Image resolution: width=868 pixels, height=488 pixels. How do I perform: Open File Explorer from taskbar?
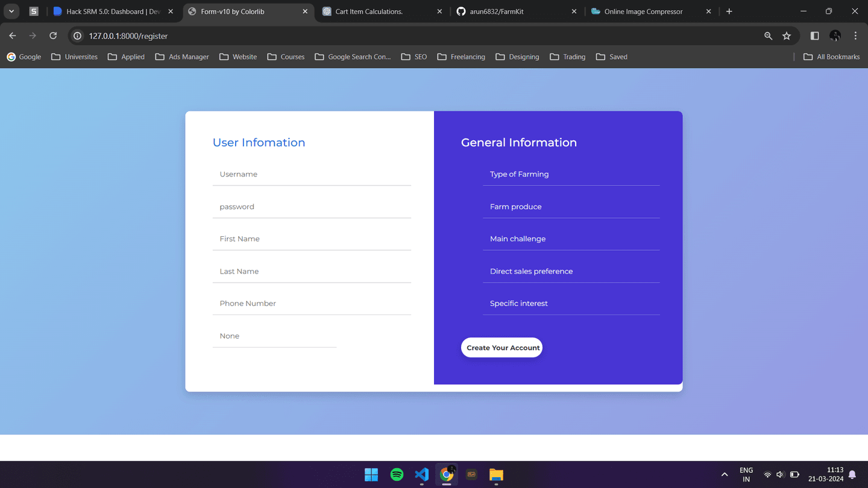coord(496,475)
